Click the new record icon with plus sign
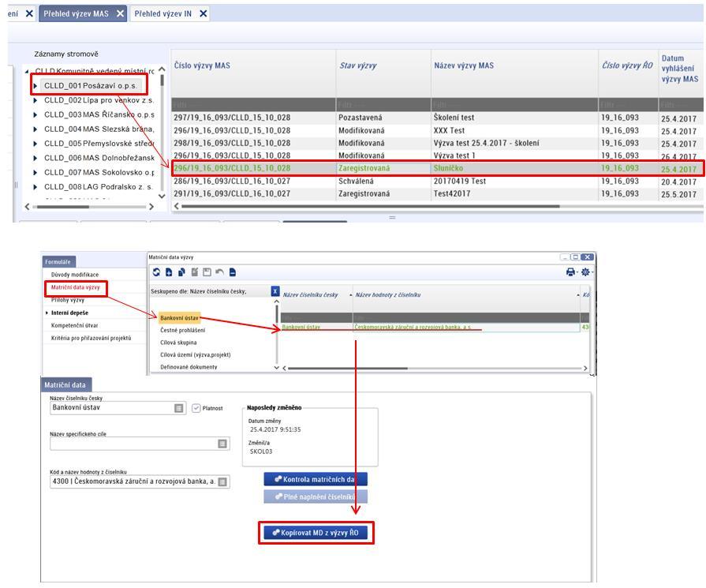 (169, 272)
